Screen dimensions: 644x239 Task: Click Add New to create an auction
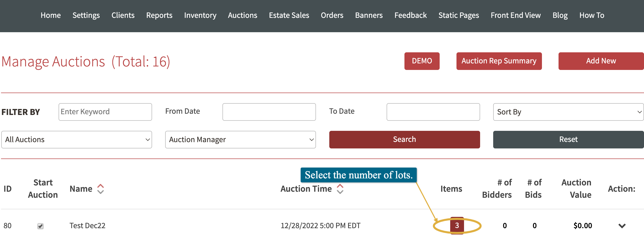pos(601,61)
